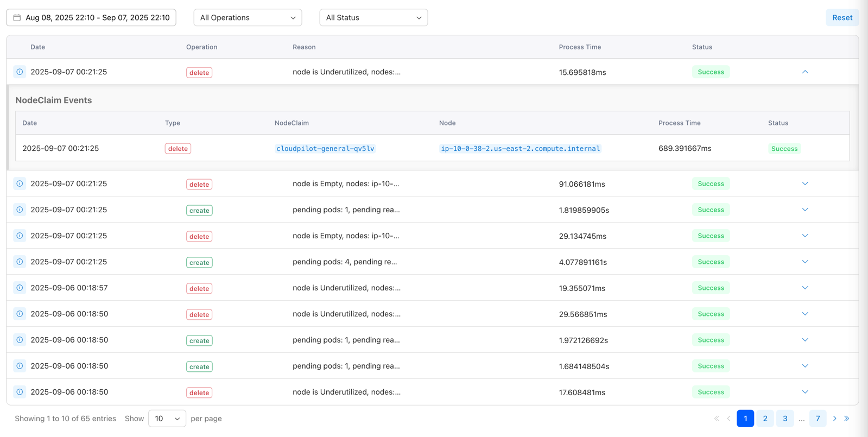Click info icon of the 17.608481ms row

20,392
